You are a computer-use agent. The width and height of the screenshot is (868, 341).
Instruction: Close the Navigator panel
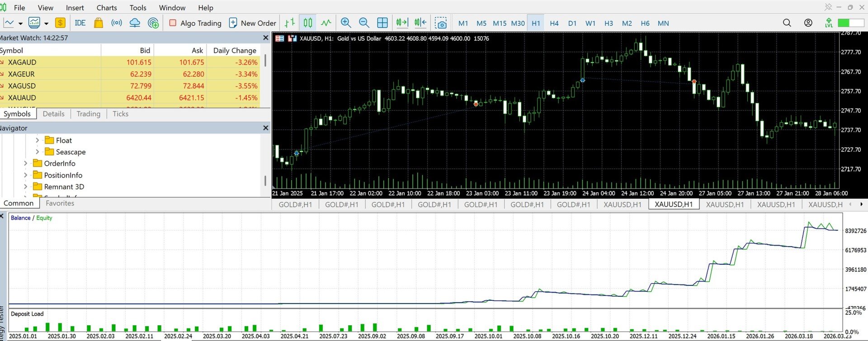click(x=266, y=128)
